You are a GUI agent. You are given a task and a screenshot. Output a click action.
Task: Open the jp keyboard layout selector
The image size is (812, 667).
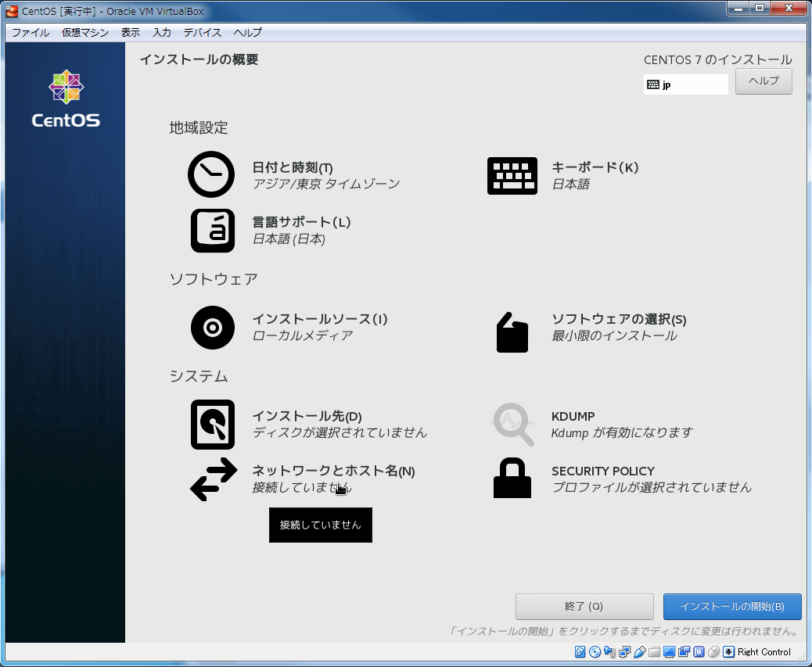click(685, 84)
